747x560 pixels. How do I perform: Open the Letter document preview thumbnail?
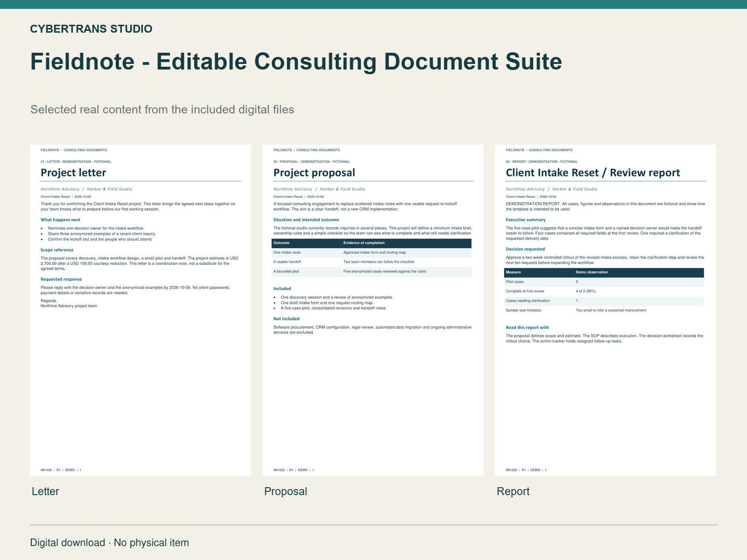pyautogui.click(x=141, y=310)
